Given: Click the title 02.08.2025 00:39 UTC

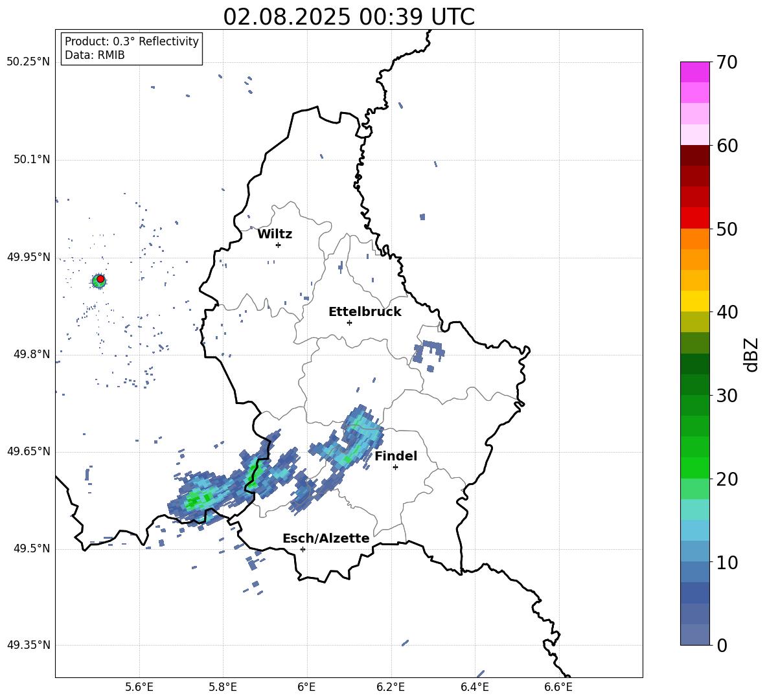Looking at the screenshot, I should pos(349,17).
